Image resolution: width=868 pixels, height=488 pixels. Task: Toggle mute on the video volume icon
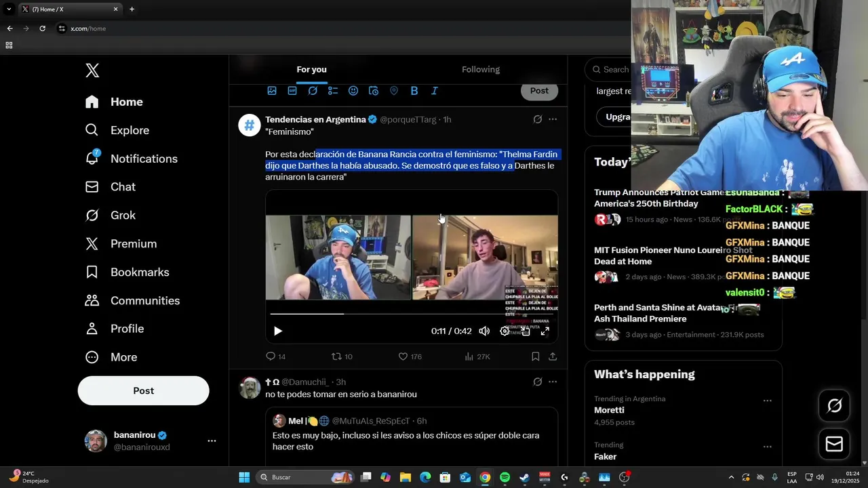[x=484, y=331]
